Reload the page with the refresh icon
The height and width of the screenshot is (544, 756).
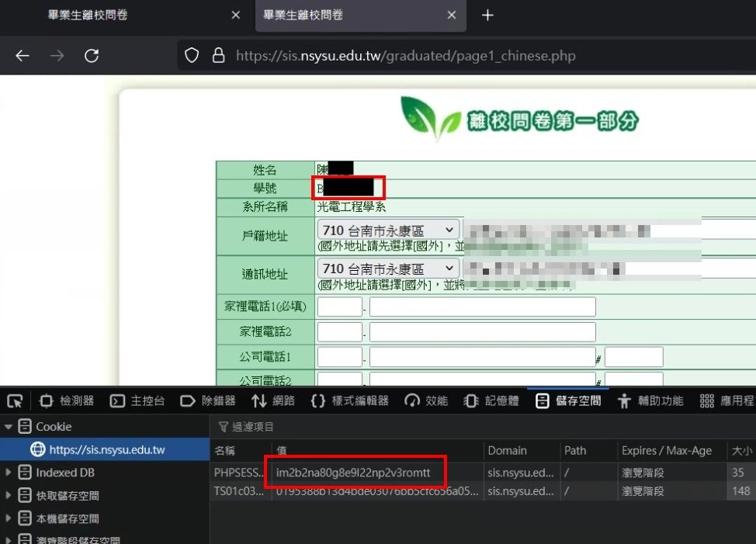(x=92, y=56)
